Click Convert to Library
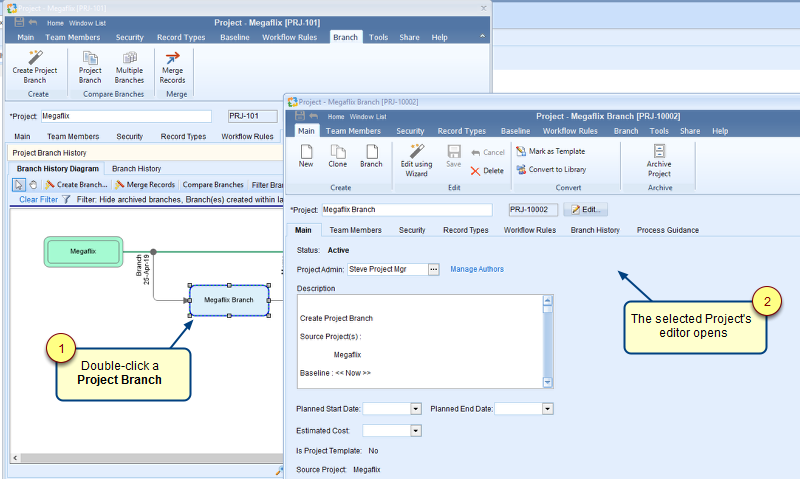This screenshot has height=479, width=800. click(x=551, y=169)
